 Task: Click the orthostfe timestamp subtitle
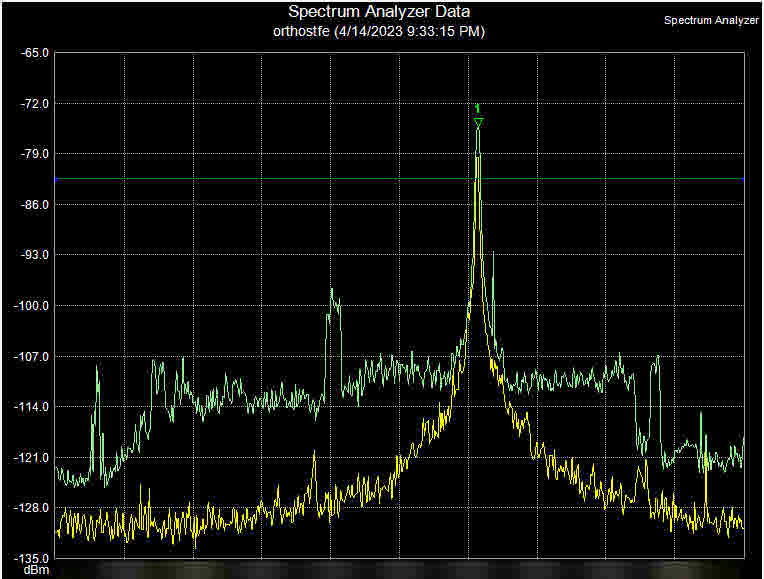pos(379,31)
